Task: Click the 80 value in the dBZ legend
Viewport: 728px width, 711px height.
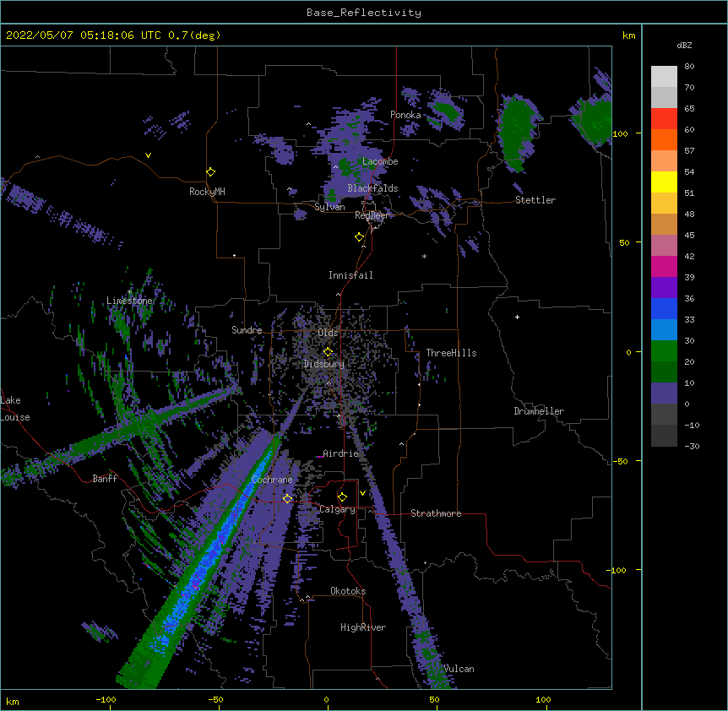Action: [x=689, y=67]
